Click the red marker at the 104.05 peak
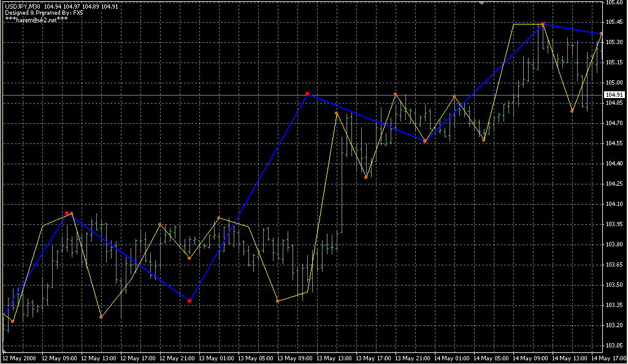Image resolution: width=628 pixels, height=364 pixels. (x=66, y=213)
